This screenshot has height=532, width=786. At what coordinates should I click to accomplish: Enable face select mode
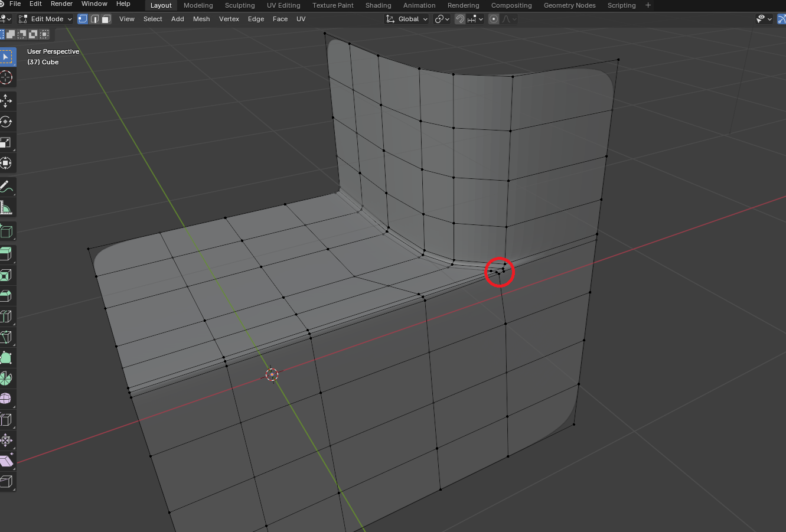coord(106,19)
